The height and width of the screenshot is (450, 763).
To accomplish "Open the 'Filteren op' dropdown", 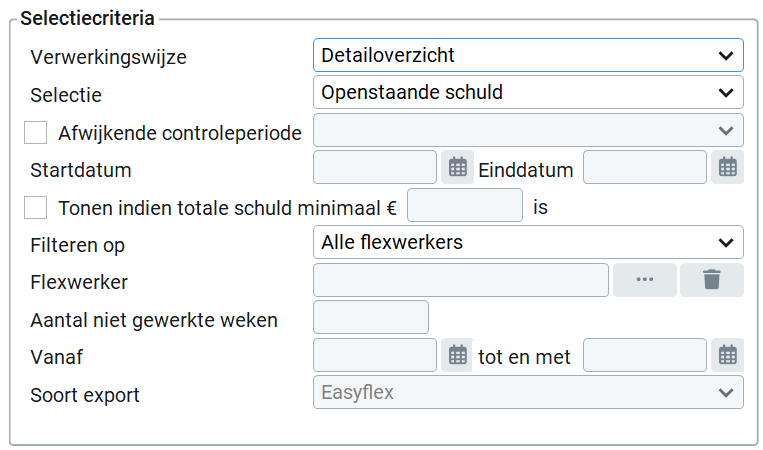I will (528, 242).
